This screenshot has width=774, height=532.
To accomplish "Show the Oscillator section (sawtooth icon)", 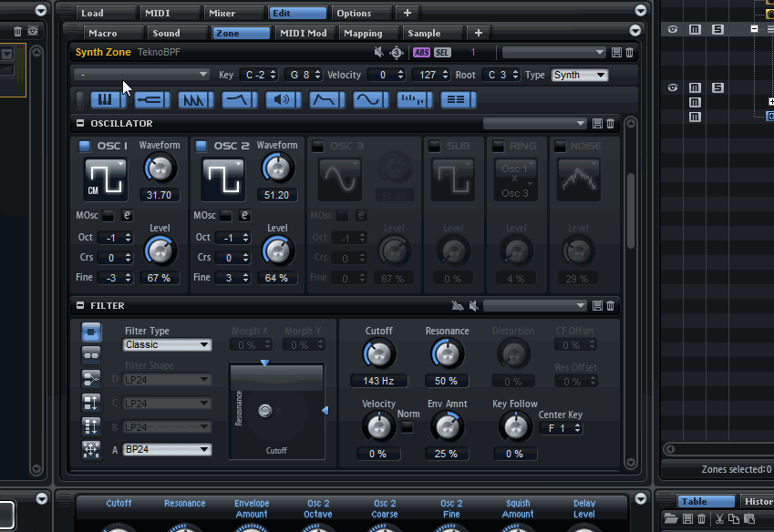I will point(195,99).
